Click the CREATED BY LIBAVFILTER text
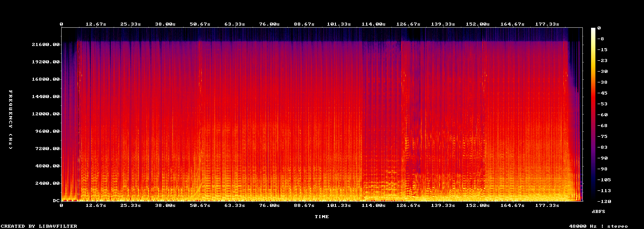 39,226
